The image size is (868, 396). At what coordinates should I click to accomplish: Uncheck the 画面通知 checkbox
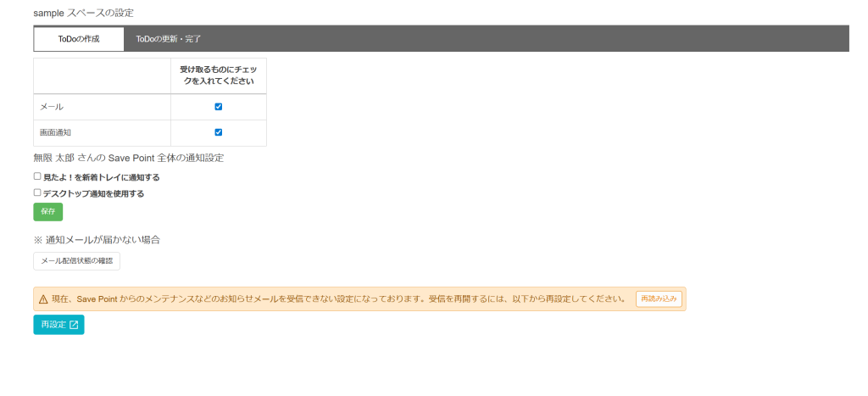click(219, 132)
